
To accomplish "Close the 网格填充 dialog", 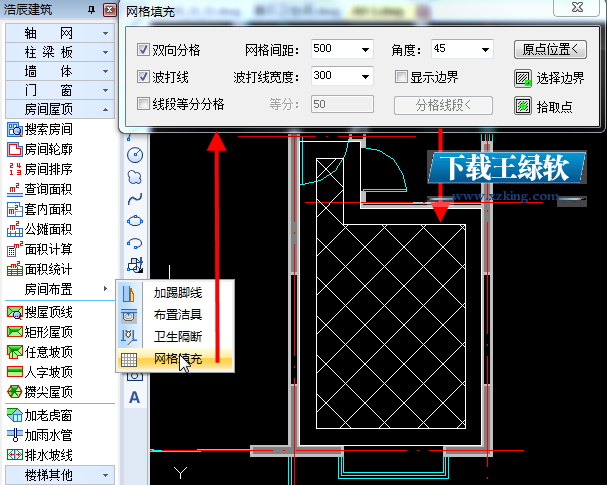I will (x=577, y=8).
